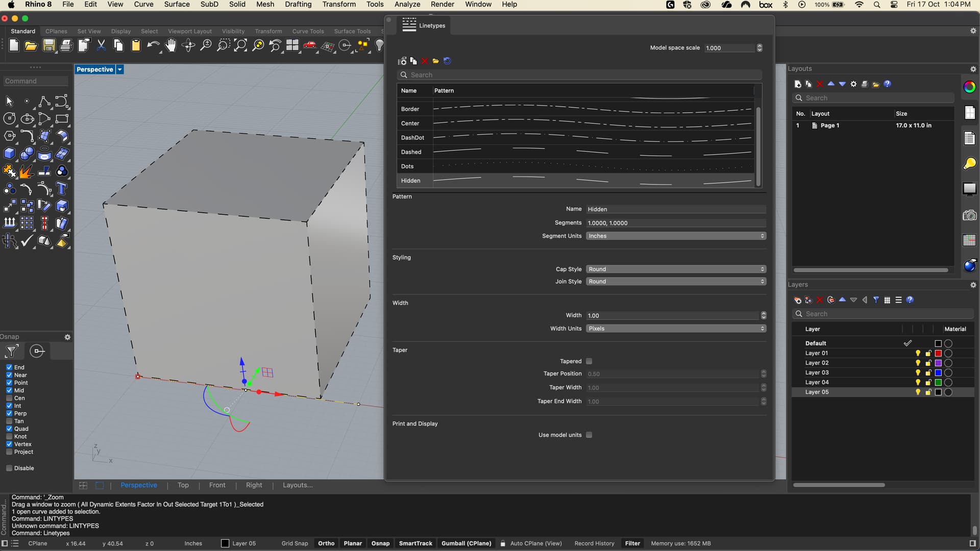
Task: Select the Text tool icon
Action: (x=62, y=189)
